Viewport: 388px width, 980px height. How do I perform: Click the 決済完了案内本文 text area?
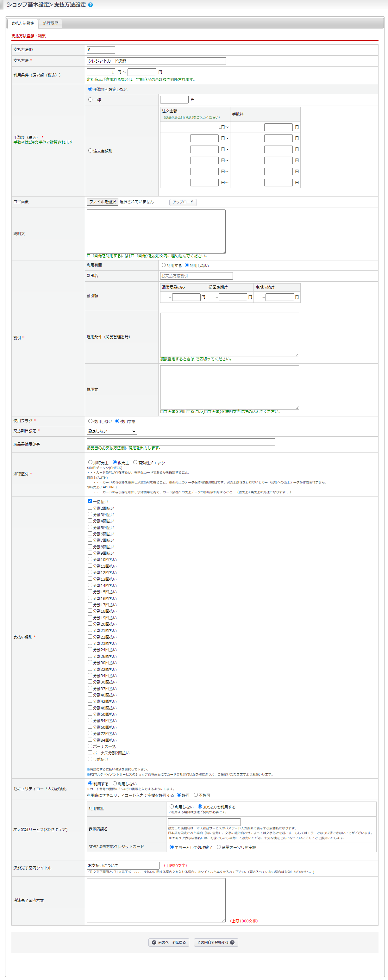tap(156, 900)
